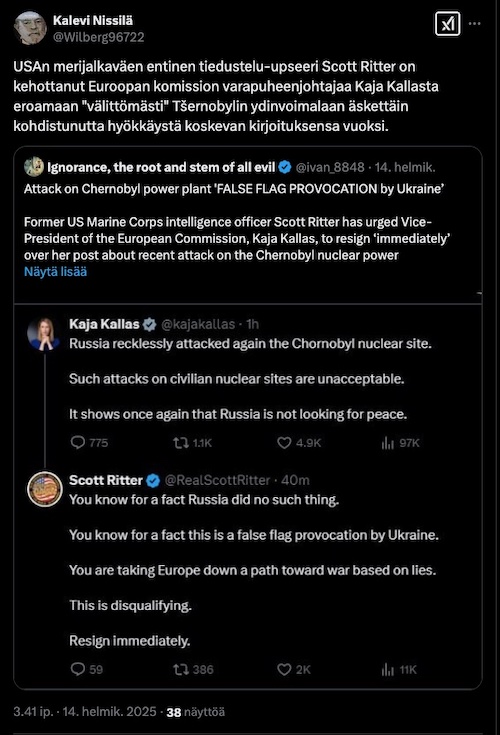500x735 pixels.
Task: Click Kaja Kallas profile picture
Action: [44, 334]
